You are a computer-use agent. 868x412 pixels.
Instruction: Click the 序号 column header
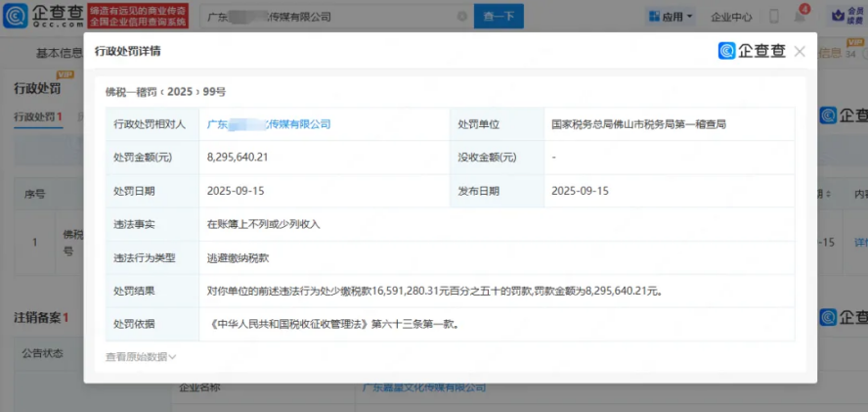click(x=36, y=193)
